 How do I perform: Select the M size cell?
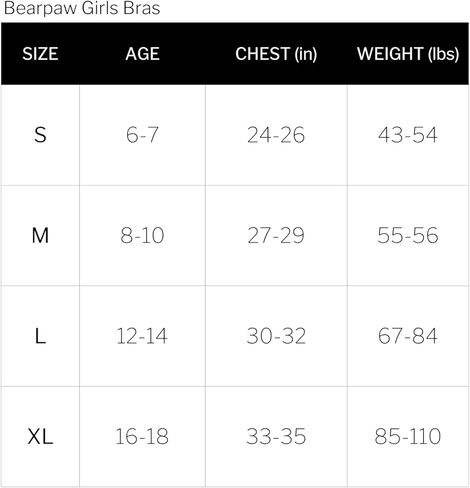pyautogui.click(x=40, y=235)
